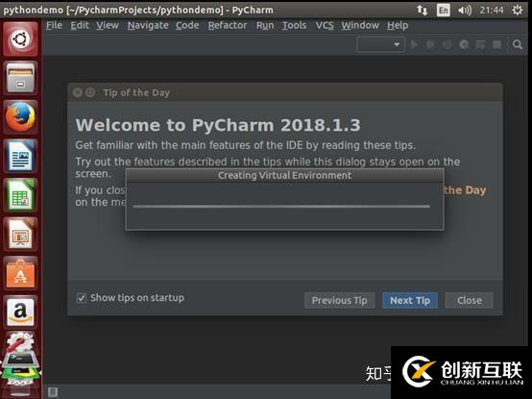The width and height of the screenshot is (532, 399).
Task: Launch Firefox from the dock
Action: (x=20, y=117)
